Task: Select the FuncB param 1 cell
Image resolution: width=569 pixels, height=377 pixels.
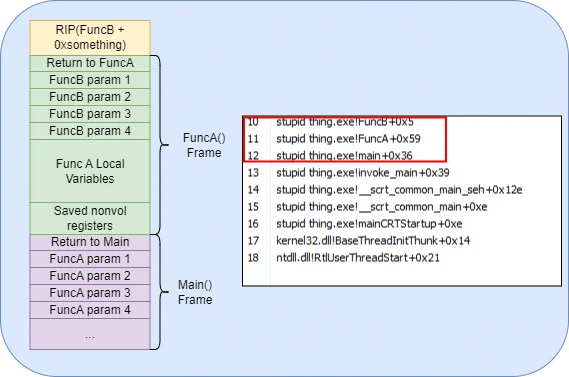Action: coord(90,80)
